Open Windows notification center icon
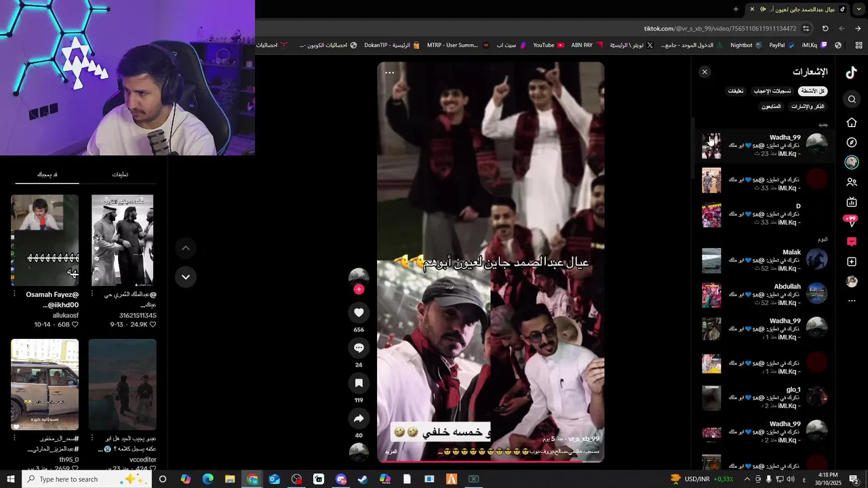The width and height of the screenshot is (868, 488). [854, 479]
